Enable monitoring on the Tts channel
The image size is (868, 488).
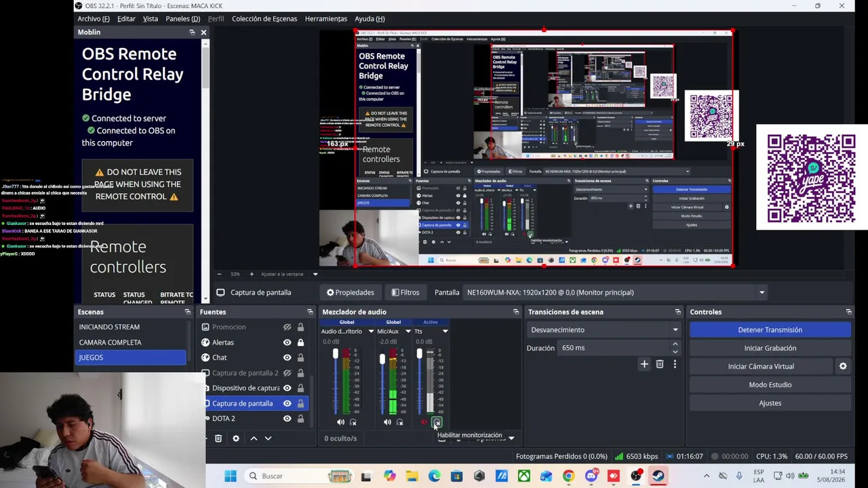[437, 422]
